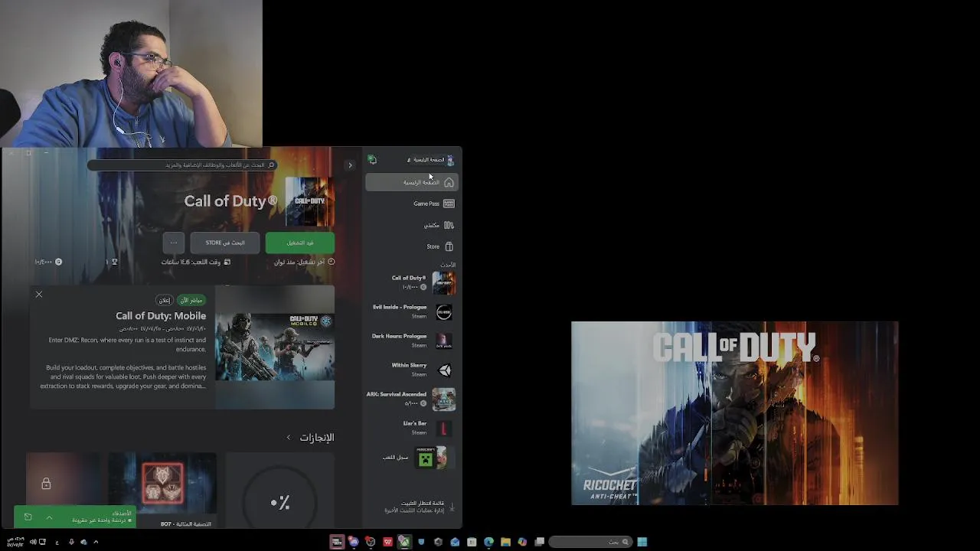Open the BO7 achievement tile
The height and width of the screenshot is (551, 980).
162,490
